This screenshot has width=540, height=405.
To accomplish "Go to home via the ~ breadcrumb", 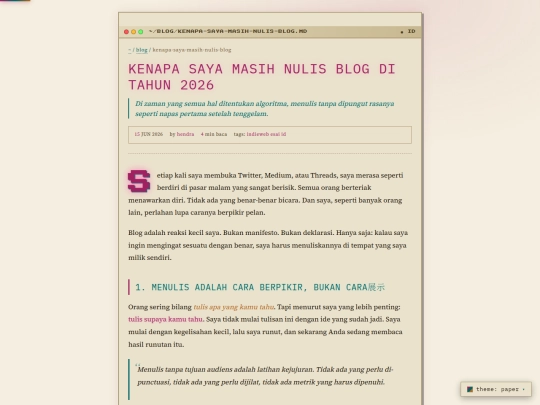I will coord(130,50).
